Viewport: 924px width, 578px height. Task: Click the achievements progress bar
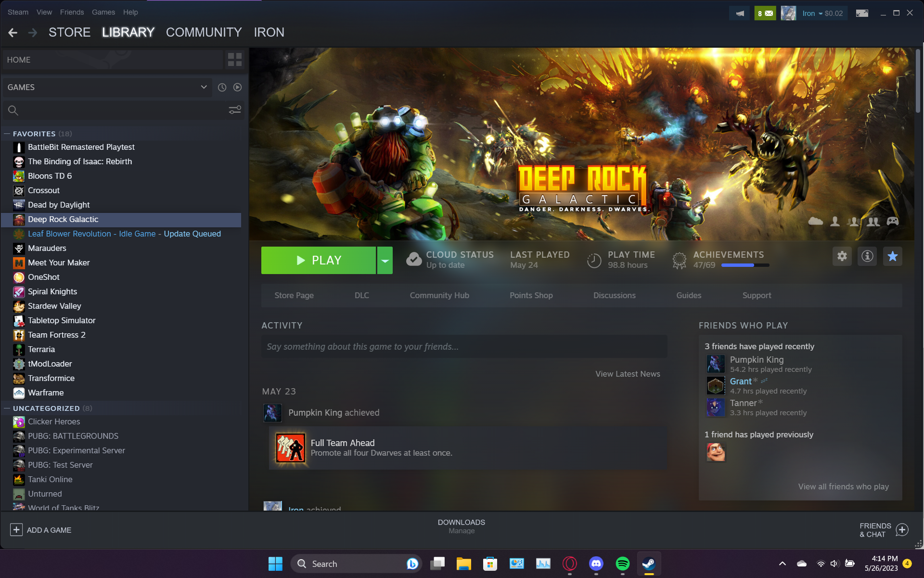point(745,265)
